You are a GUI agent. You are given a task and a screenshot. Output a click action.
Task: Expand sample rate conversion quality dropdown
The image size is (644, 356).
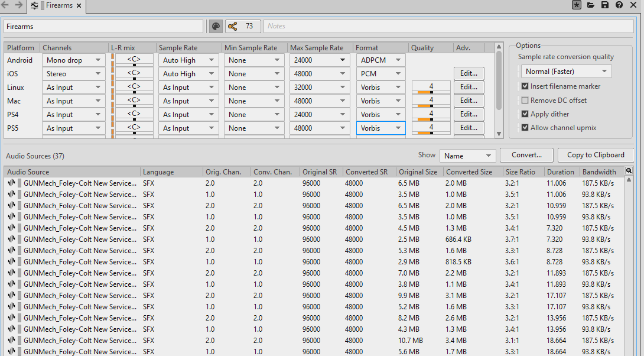coord(566,72)
